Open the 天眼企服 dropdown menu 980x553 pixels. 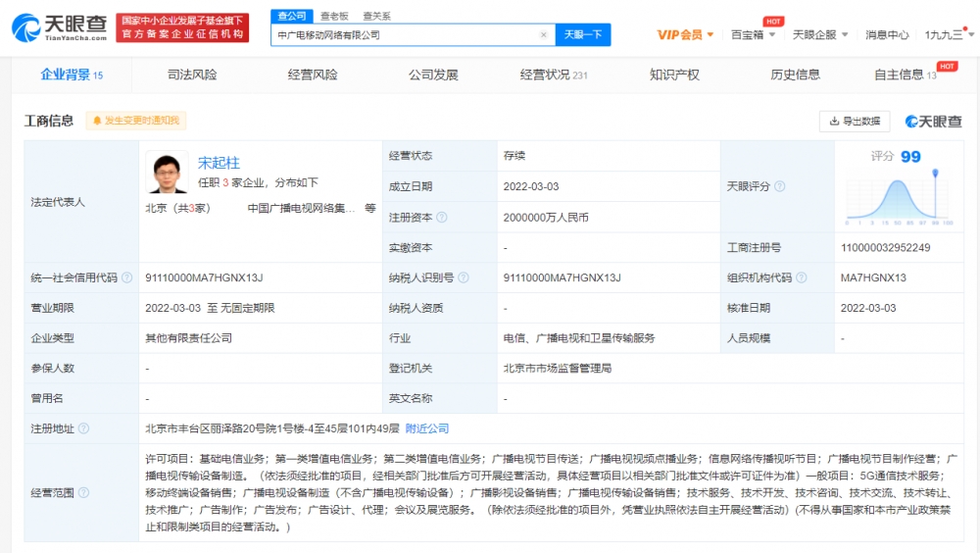[820, 35]
